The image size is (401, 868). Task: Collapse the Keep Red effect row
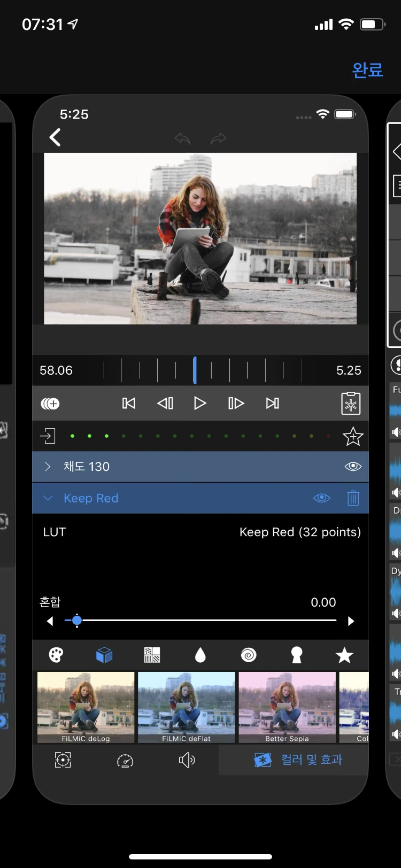(48, 498)
